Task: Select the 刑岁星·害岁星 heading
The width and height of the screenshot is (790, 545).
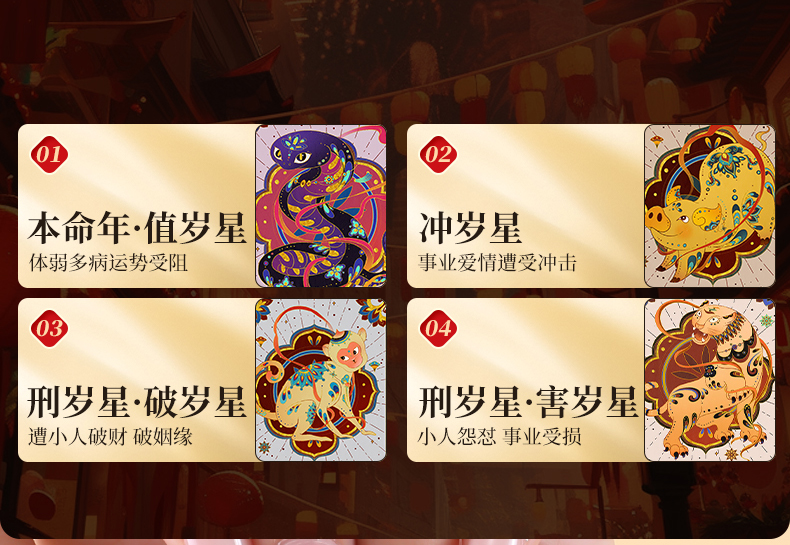Action: click(528, 402)
